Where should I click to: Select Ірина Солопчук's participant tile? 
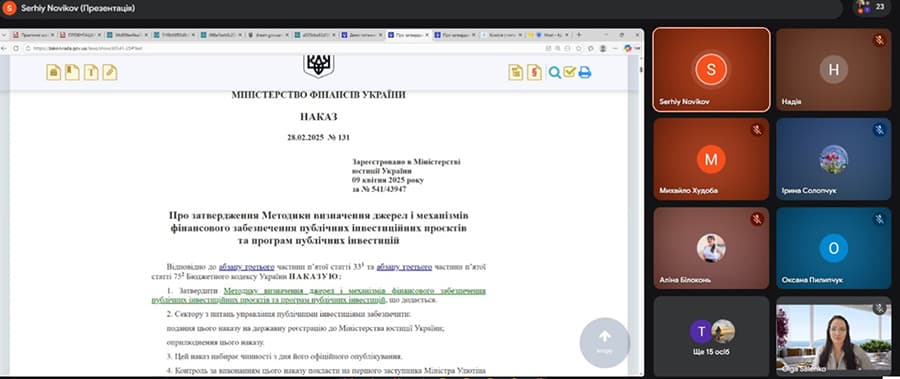click(833, 159)
